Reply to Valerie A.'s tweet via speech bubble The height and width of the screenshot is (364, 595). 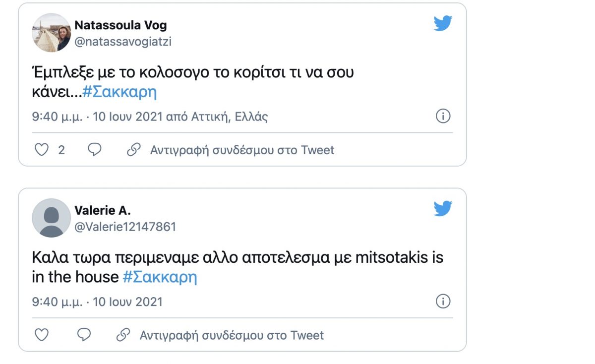point(84,335)
